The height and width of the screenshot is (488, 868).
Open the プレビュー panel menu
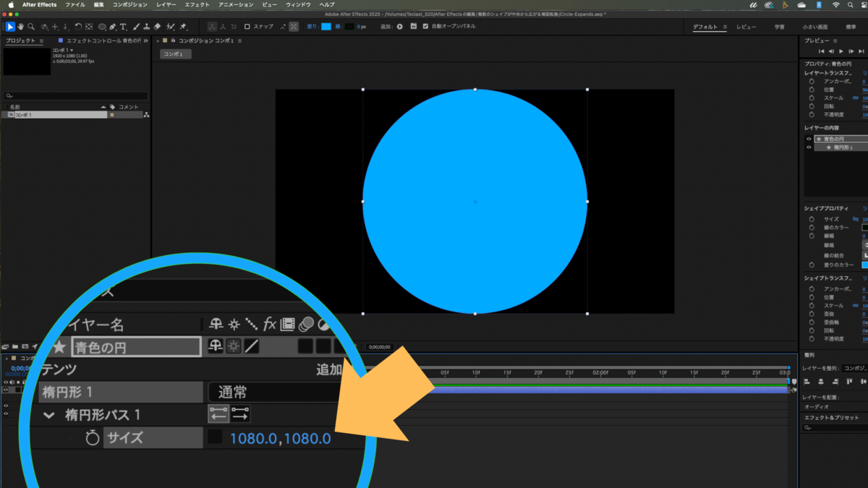tap(835, 41)
